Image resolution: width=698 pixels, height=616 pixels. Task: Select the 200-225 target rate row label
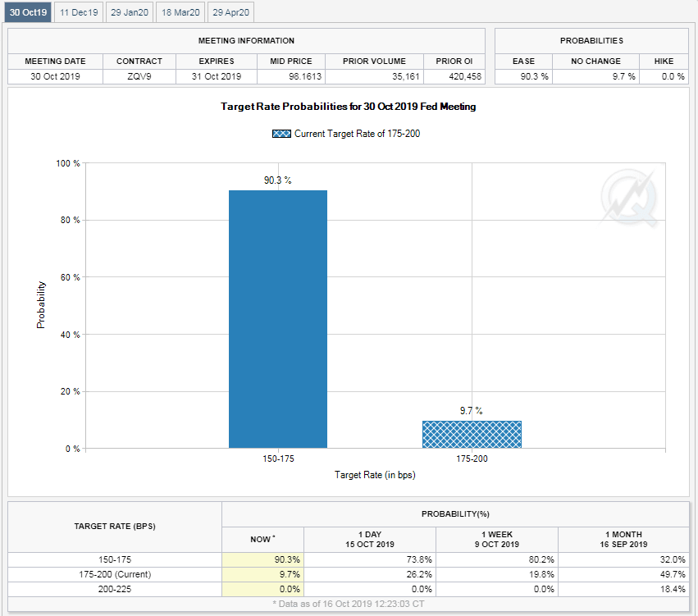114,589
